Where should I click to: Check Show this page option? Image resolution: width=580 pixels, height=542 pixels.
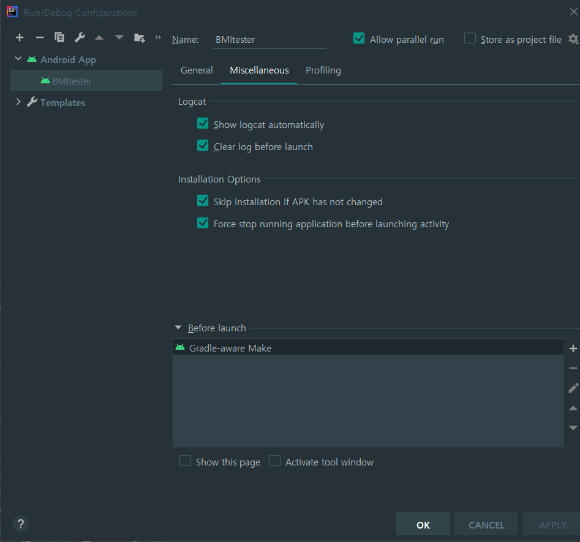tap(185, 461)
